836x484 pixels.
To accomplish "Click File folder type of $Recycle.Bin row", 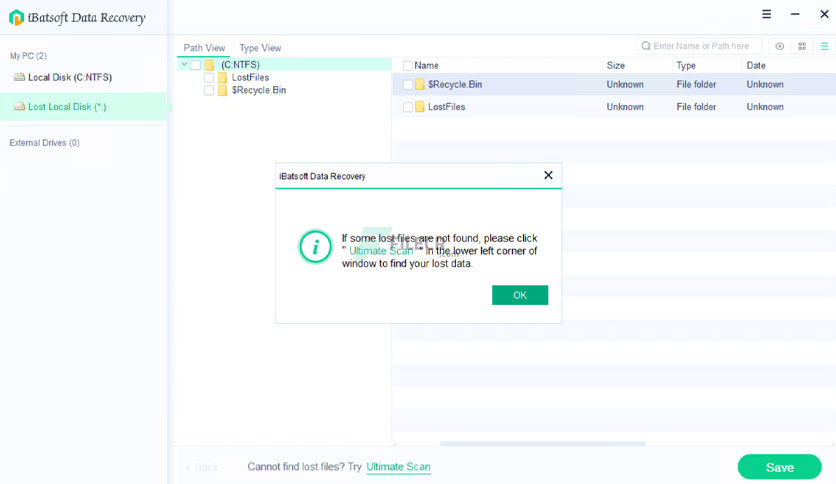I will tap(696, 84).
